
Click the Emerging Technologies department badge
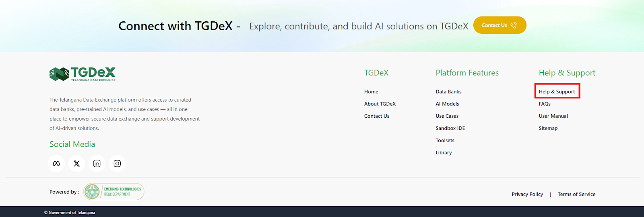tap(114, 192)
